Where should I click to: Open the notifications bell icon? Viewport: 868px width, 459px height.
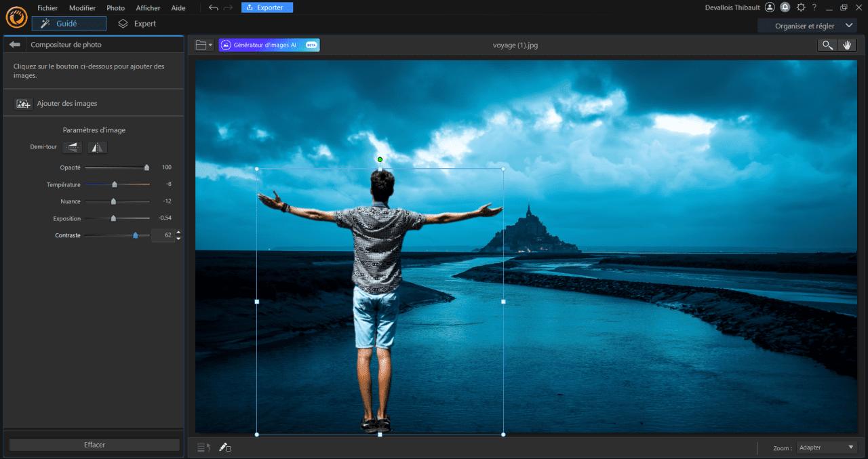(x=785, y=7)
